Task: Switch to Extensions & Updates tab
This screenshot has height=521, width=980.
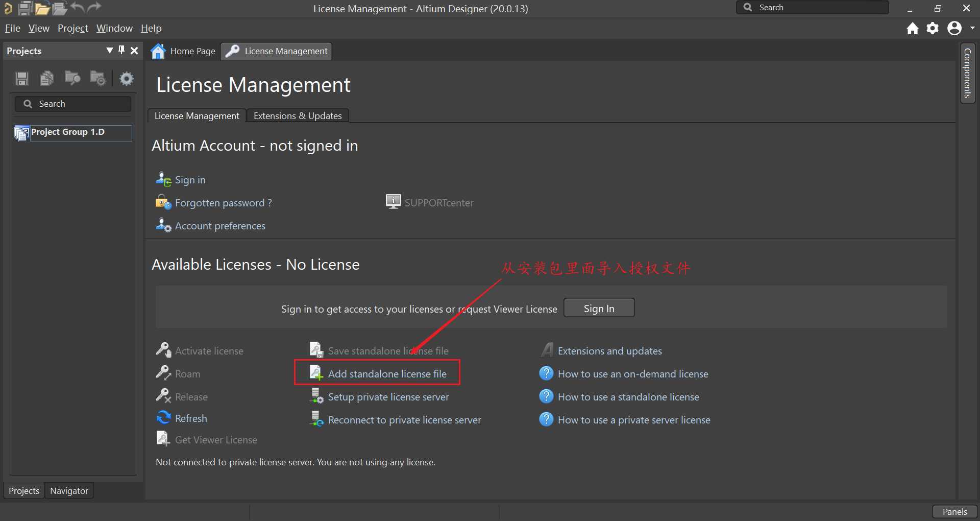Action: [x=298, y=116]
